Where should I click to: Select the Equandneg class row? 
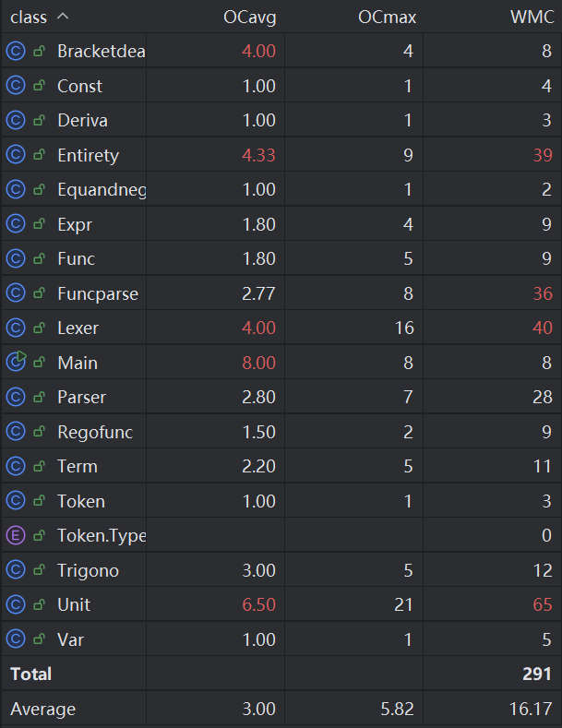(101, 190)
